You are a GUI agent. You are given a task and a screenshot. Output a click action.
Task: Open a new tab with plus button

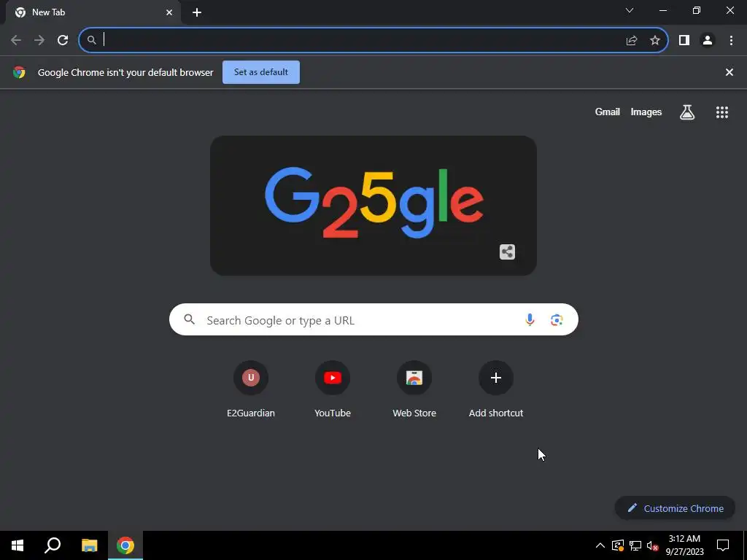point(197,13)
